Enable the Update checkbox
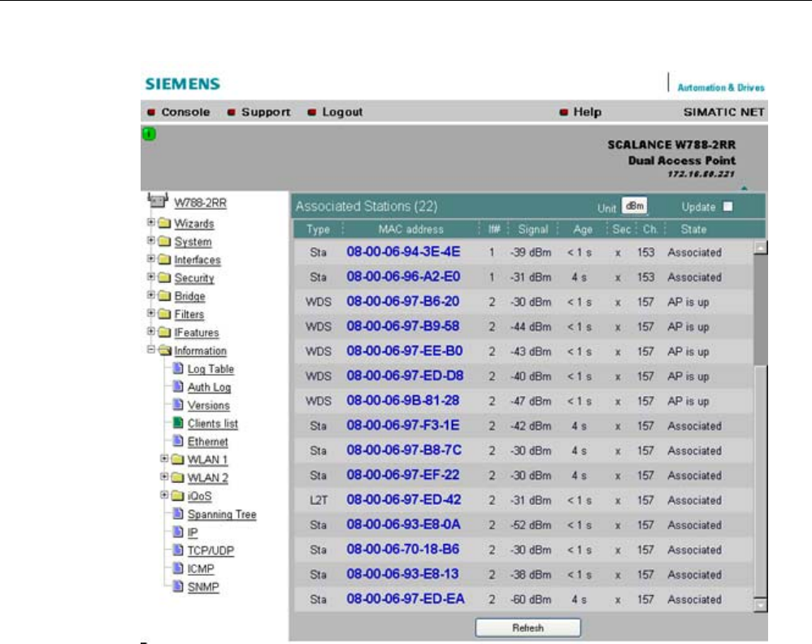The image size is (812, 644). (x=728, y=207)
